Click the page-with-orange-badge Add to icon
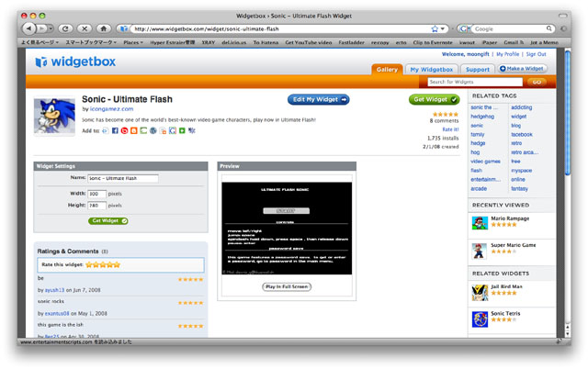Viewport: 588px width, 369px height. pos(163,130)
